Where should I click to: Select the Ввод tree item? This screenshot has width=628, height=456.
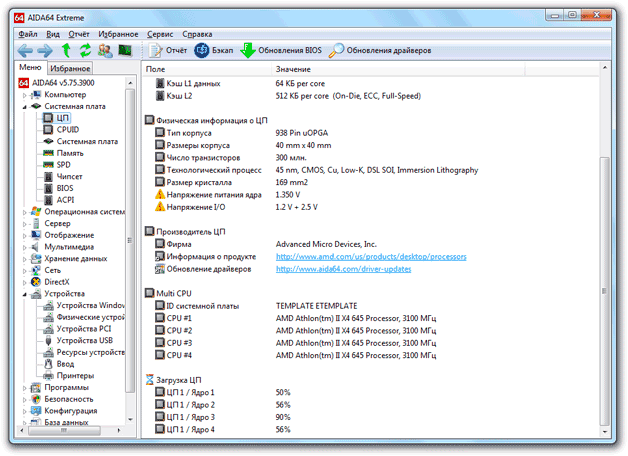tap(59, 364)
